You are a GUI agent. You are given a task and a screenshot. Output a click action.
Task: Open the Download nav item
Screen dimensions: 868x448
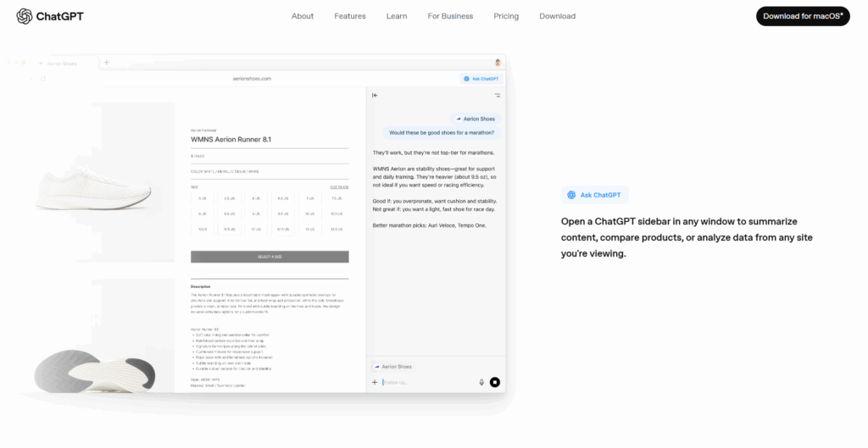(x=558, y=16)
